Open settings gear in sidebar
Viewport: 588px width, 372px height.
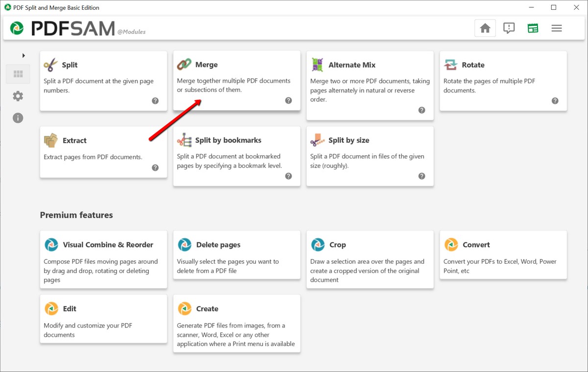point(18,96)
